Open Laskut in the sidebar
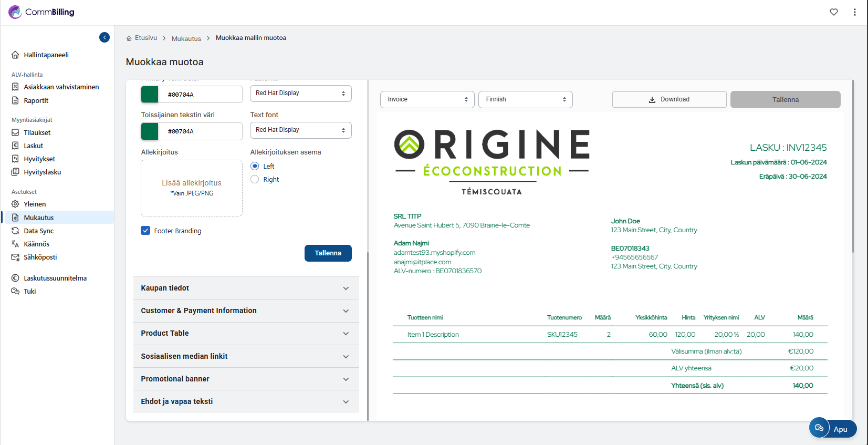868x445 pixels. 33,146
